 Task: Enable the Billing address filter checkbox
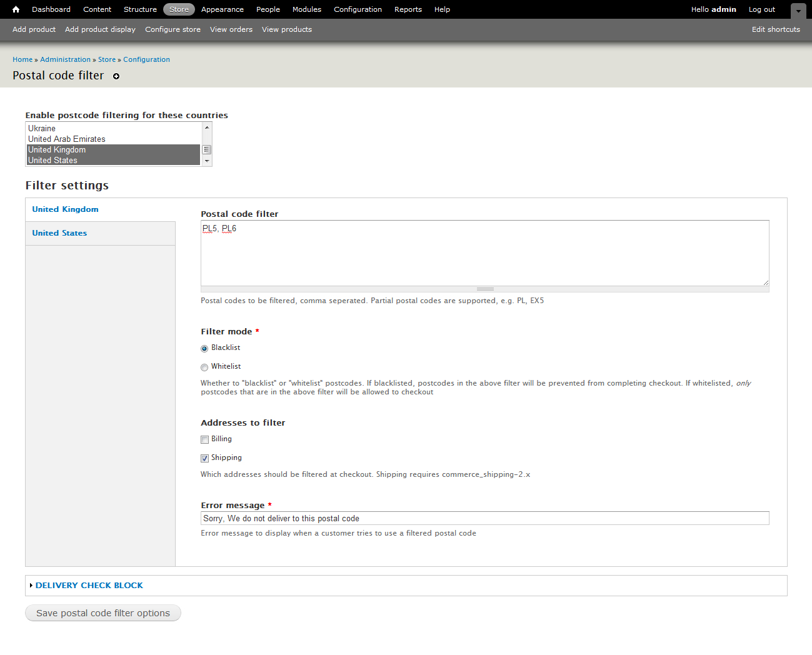point(204,439)
